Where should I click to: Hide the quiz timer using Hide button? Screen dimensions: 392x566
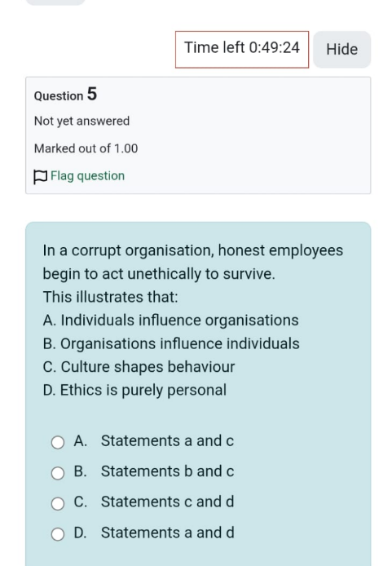(341, 50)
